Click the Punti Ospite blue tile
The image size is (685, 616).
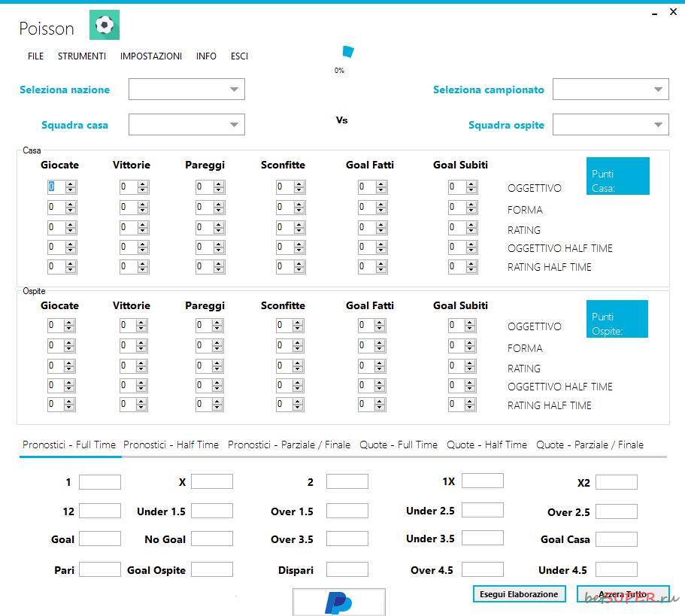617,319
